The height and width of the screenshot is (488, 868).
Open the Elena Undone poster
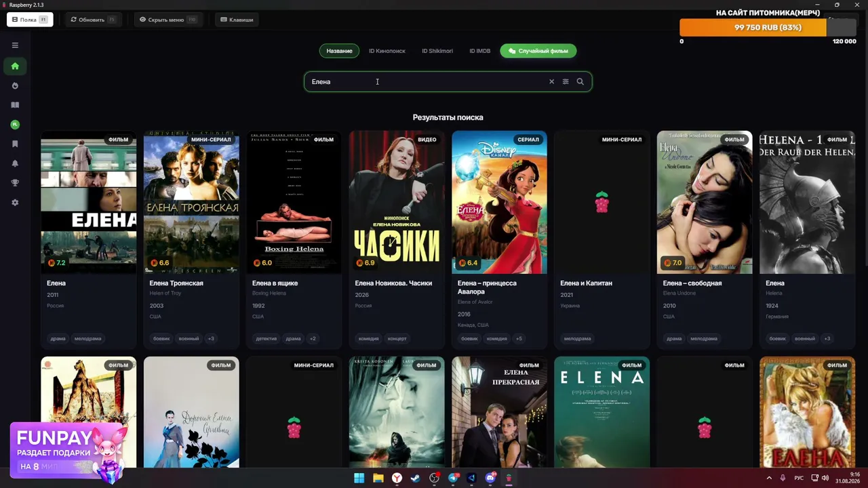click(x=705, y=202)
